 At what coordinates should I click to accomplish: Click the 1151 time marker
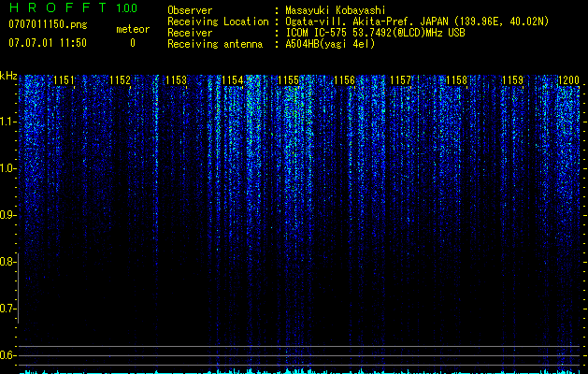(64, 80)
